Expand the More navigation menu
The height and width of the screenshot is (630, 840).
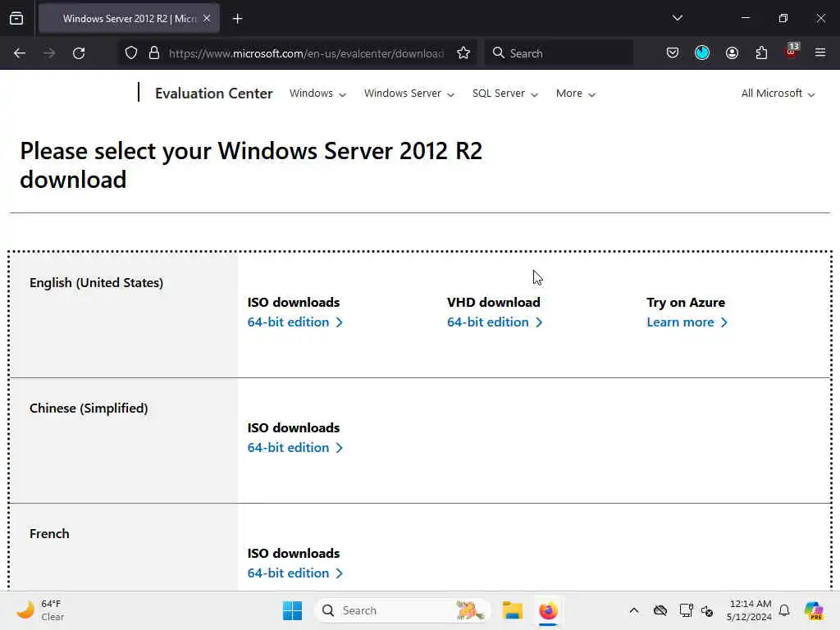(576, 94)
